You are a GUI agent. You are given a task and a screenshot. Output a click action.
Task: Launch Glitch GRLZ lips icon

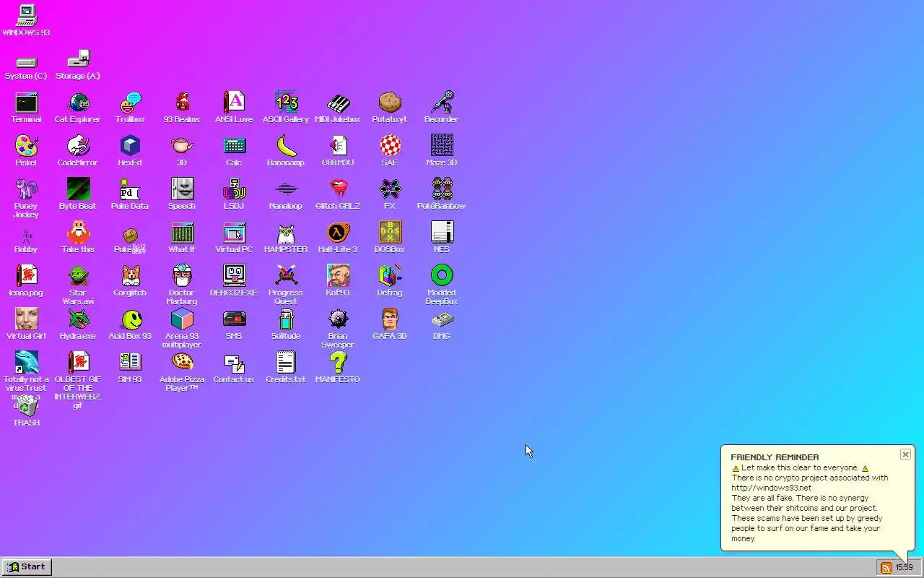pos(338,189)
